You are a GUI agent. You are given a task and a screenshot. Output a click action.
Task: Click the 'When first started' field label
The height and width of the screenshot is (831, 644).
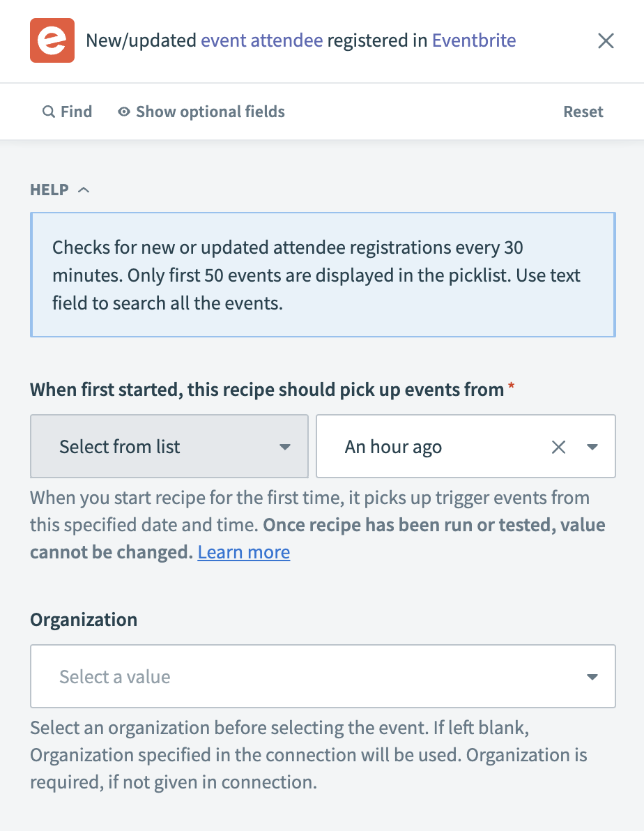coord(266,389)
